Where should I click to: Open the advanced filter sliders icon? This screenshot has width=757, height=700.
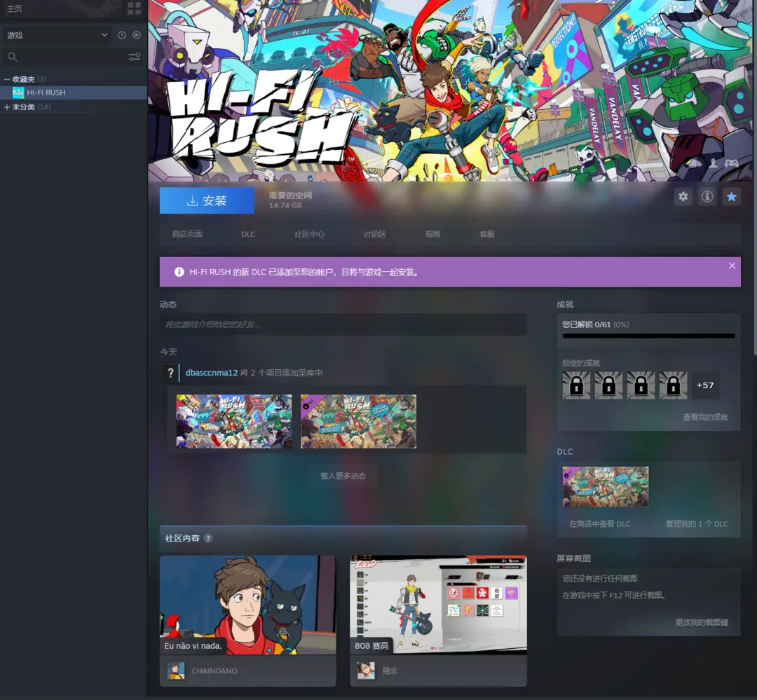point(134,57)
